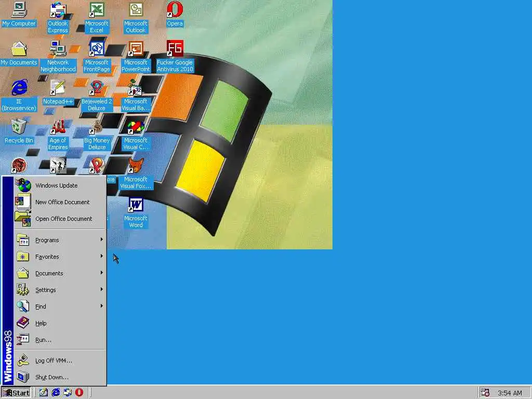The height and width of the screenshot is (399, 532).
Task: Select red planet shortcut icon above Start menu
Action: (19, 166)
